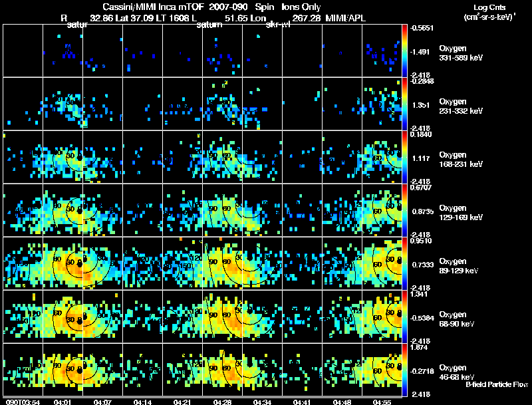The image size is (532, 405).
Task: Click the 'B-field Particle Flow' label
Action: [497, 384]
